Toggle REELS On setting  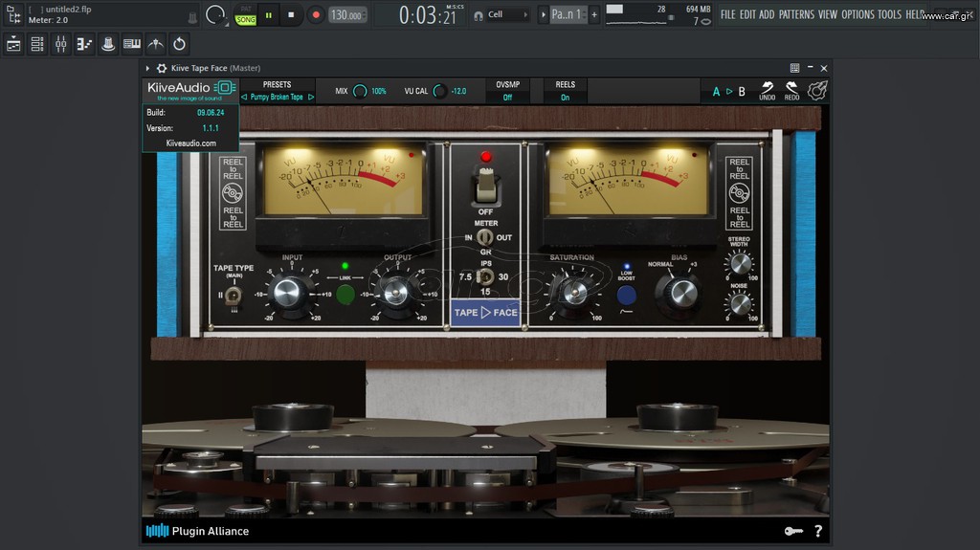click(565, 91)
